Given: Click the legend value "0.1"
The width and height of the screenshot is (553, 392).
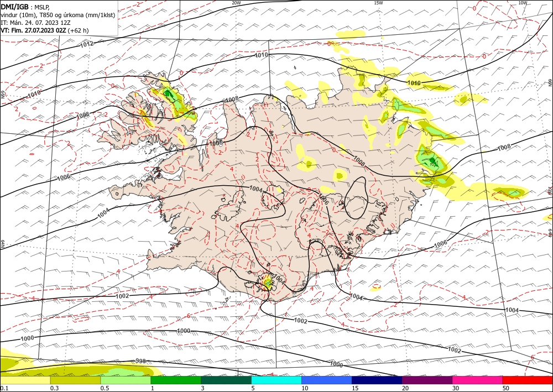Looking at the screenshot, I should tap(3, 388).
